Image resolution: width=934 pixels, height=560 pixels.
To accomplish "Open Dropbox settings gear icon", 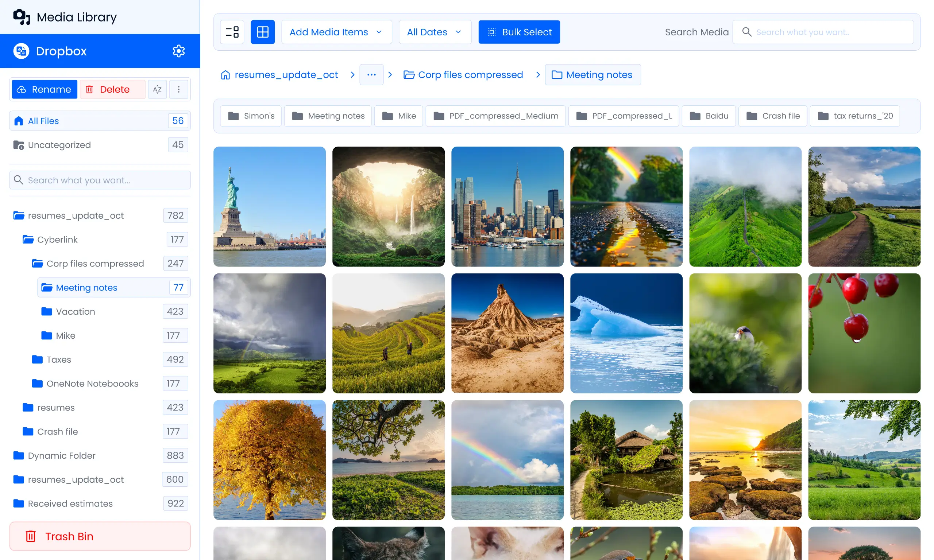I will coord(178,51).
